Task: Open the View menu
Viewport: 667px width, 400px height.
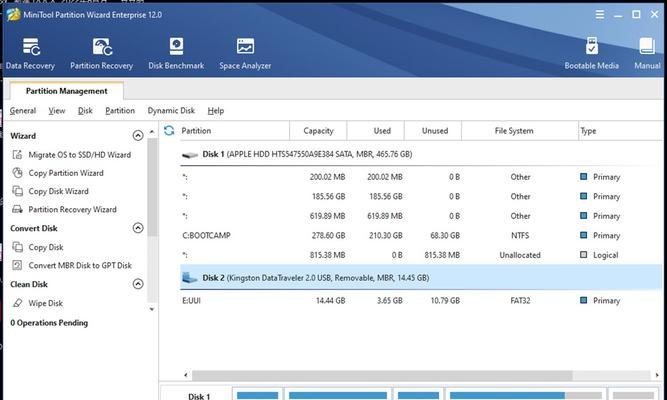Action: click(57, 111)
